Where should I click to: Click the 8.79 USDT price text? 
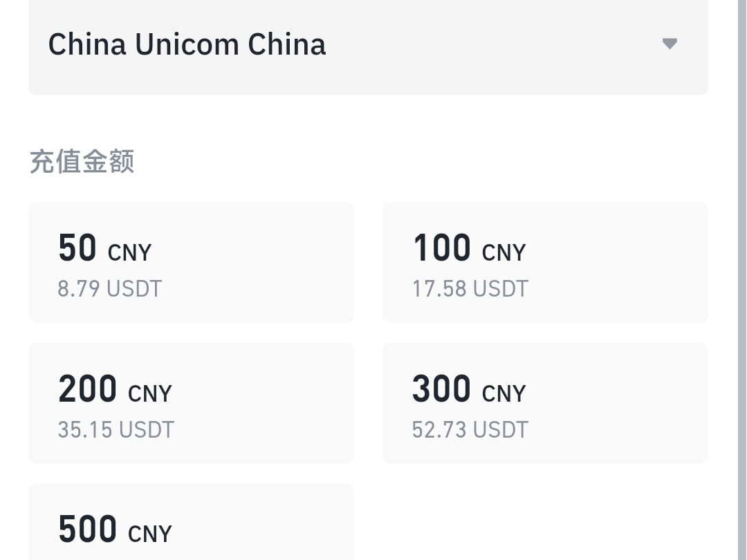(x=109, y=288)
